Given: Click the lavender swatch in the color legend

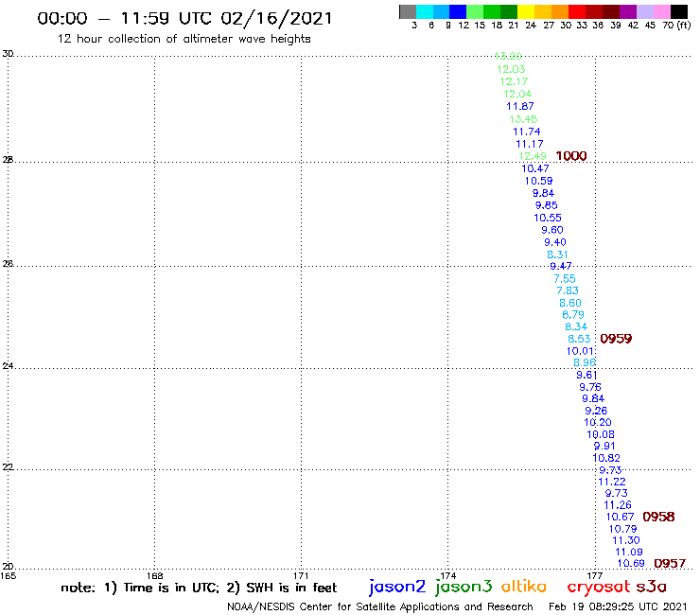Looking at the screenshot, I should coord(644,11).
